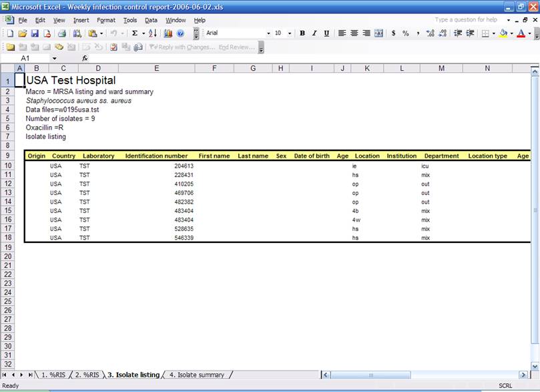Apply percent style formatting

(x=406, y=33)
